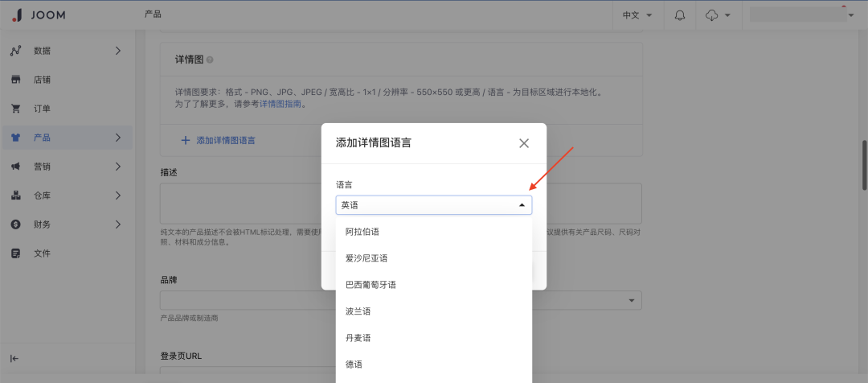This screenshot has width=868, height=383.
Task: Select 阿拉伯语 from the language list
Action: (x=433, y=232)
